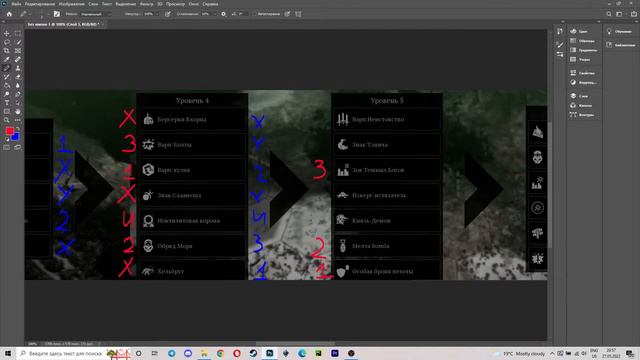Open smoothing options gear icon
The height and width of the screenshot is (360, 640).
coord(223,14)
